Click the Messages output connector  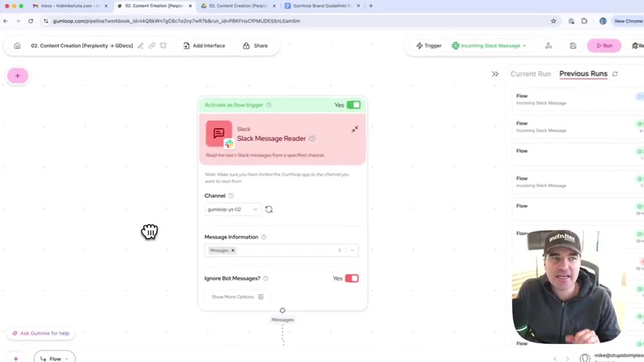click(x=282, y=310)
